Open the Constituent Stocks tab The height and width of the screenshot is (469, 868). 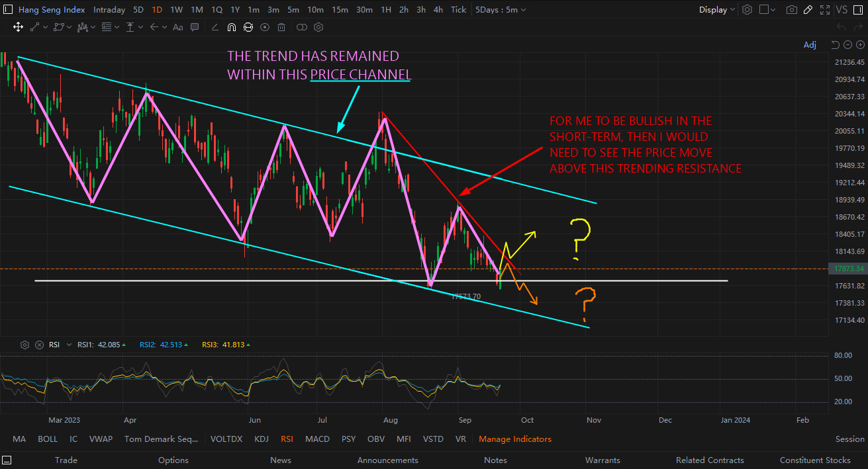tap(815, 460)
